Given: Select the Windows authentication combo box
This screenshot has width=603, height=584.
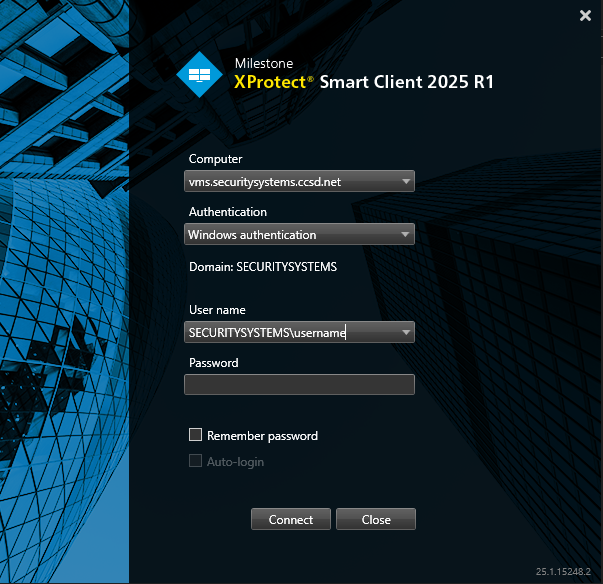Looking at the screenshot, I should (299, 234).
